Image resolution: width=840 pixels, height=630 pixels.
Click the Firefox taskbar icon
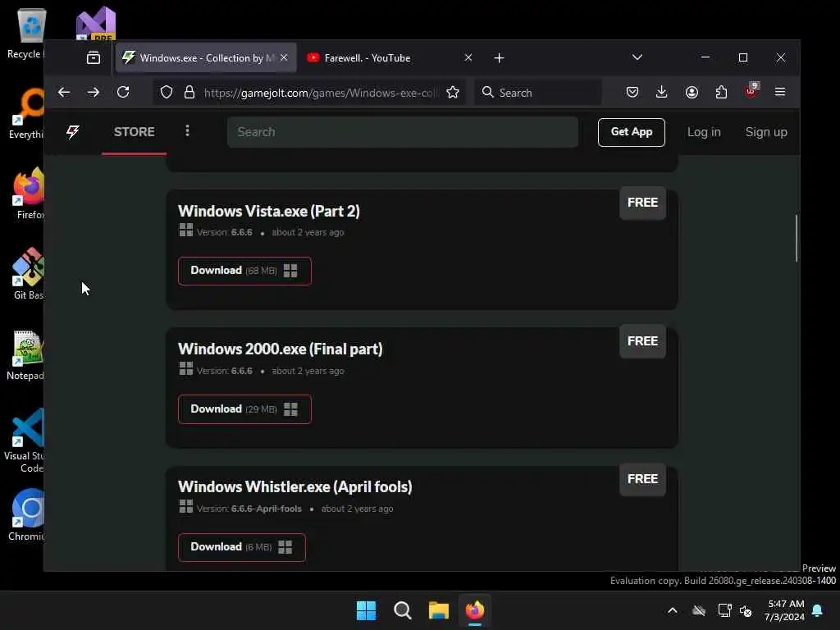coord(475,610)
